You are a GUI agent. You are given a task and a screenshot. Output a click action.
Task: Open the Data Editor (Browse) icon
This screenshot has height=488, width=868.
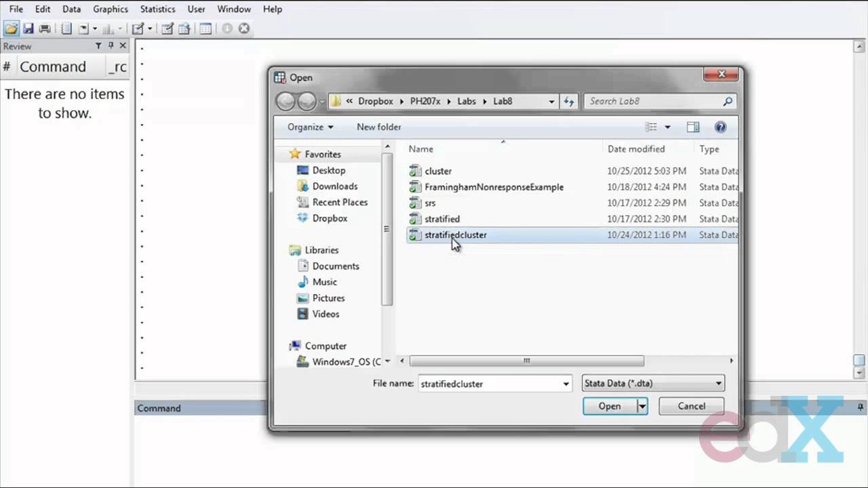[184, 28]
